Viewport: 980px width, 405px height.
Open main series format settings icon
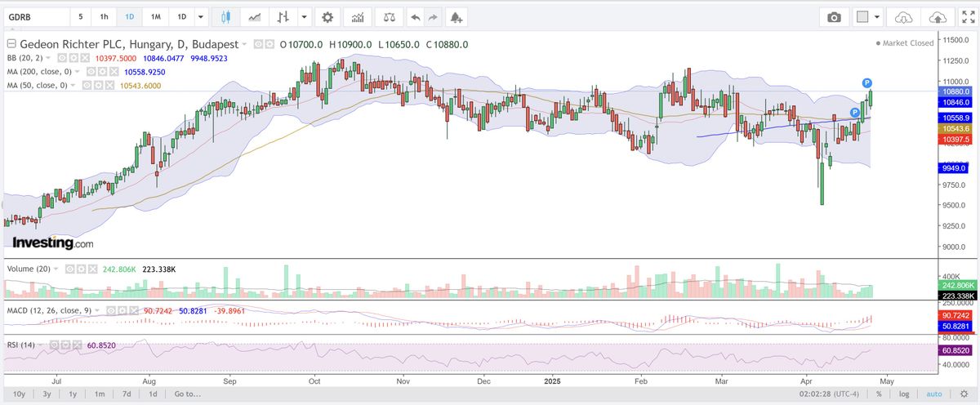pyautogui.click(x=270, y=44)
